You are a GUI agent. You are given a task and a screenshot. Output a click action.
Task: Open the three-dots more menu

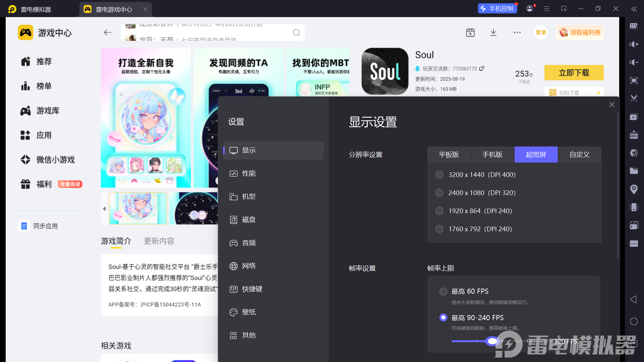(x=517, y=33)
